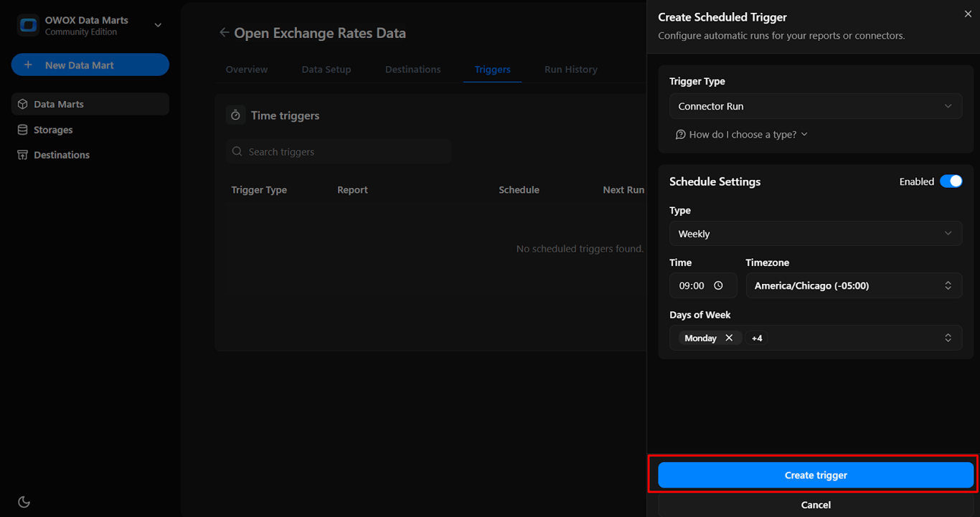
Task: Switch to the Destinations tab
Action: [x=413, y=70]
